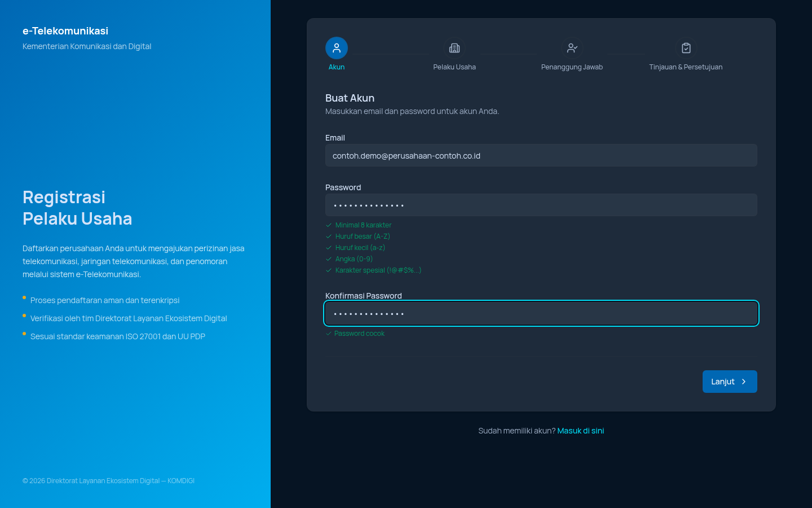Screen dimensions: 812x508
Task: Go to Tinjauan & Persetujuan clipboard icon
Action: coord(686,48)
